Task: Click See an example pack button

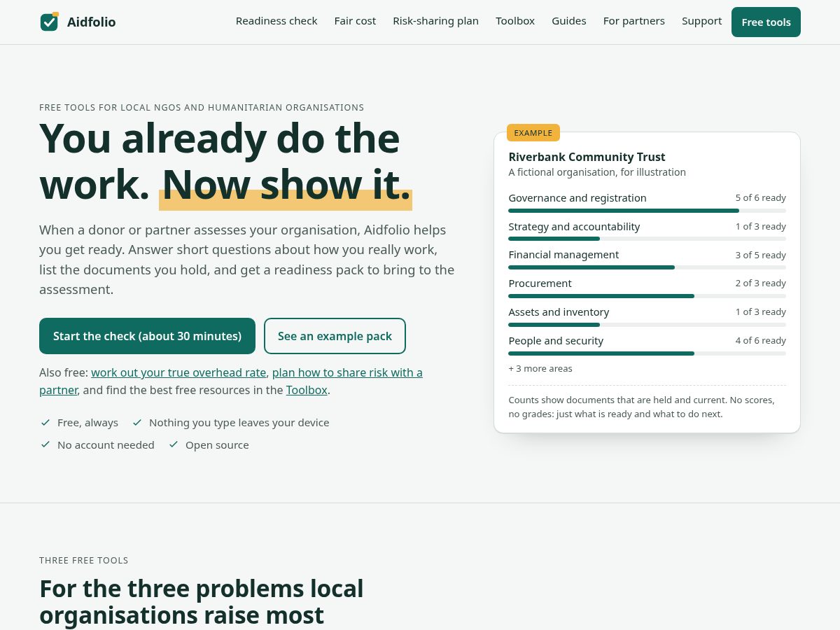Action: tap(335, 336)
